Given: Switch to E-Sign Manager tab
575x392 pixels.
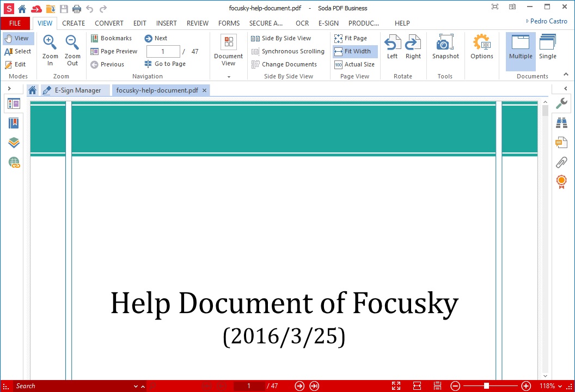Looking at the screenshot, I should pyautogui.click(x=75, y=90).
